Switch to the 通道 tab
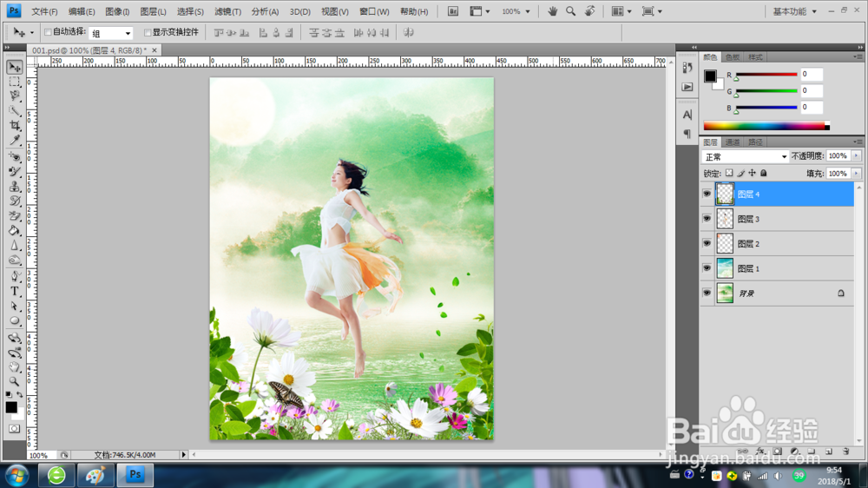This screenshot has height=488, width=868. 733,142
